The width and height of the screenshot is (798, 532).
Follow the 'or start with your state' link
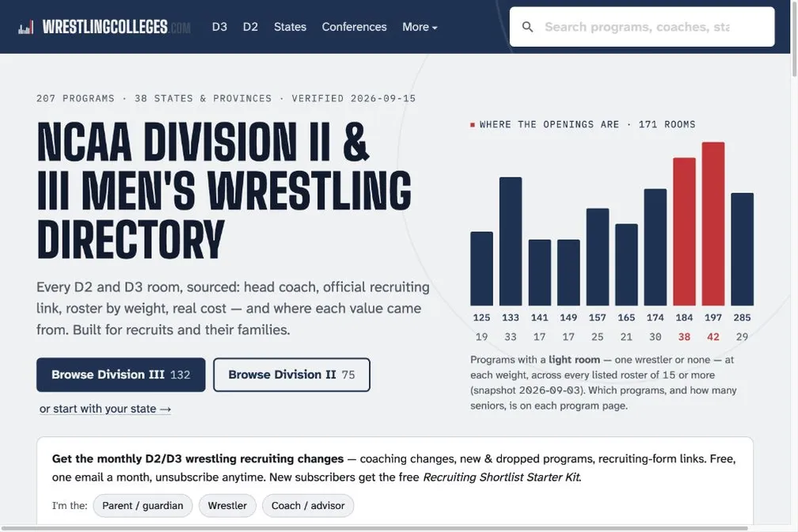[x=105, y=408]
